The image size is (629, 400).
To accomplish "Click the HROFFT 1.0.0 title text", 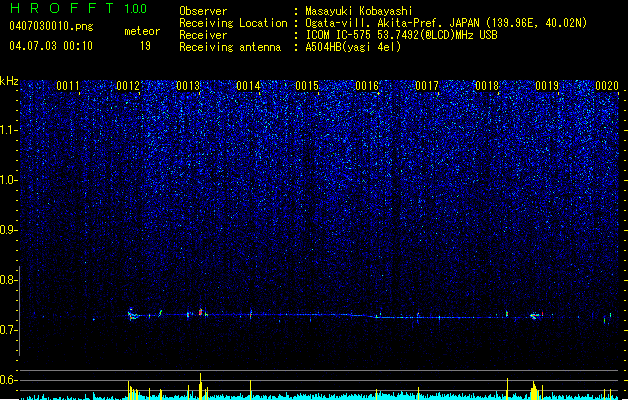I will click(x=79, y=8).
